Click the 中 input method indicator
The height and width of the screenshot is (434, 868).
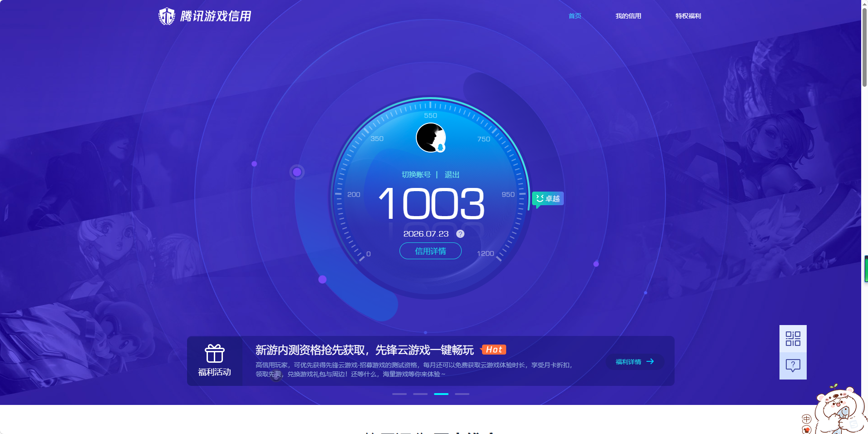[807, 419]
